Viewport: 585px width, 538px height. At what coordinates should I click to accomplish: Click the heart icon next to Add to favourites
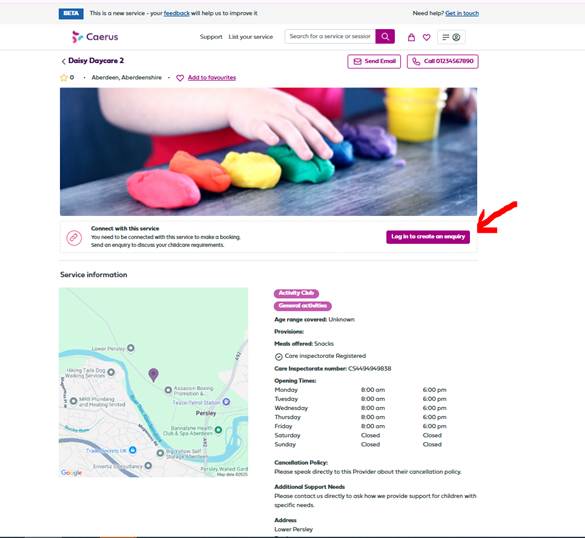pos(180,78)
